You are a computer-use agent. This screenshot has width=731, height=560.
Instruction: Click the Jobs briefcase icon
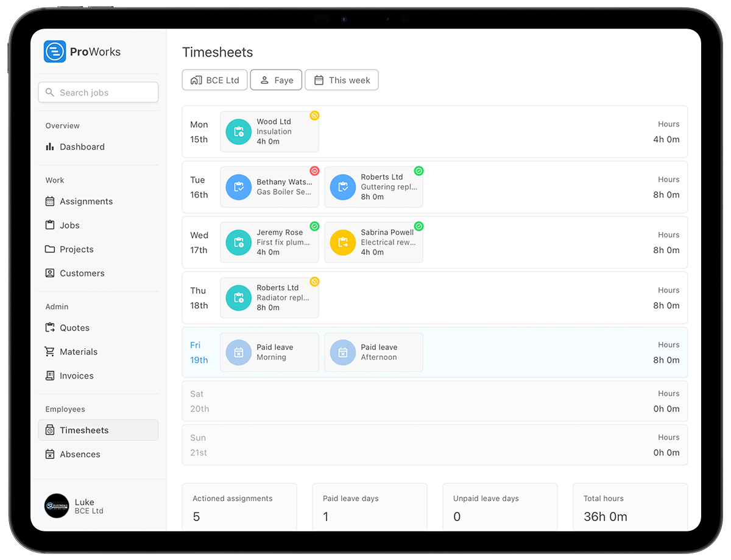[x=49, y=225]
